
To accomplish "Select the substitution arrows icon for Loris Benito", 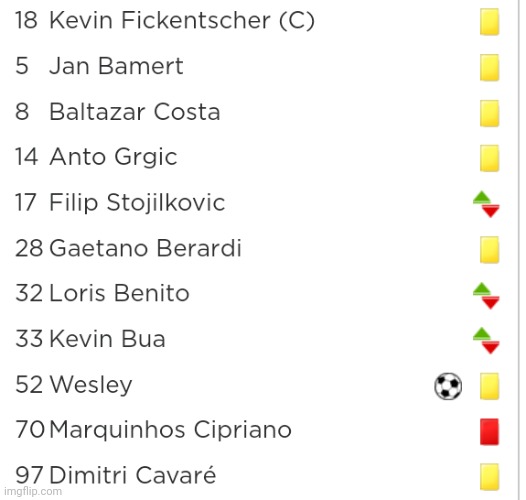I will pos(486,296).
